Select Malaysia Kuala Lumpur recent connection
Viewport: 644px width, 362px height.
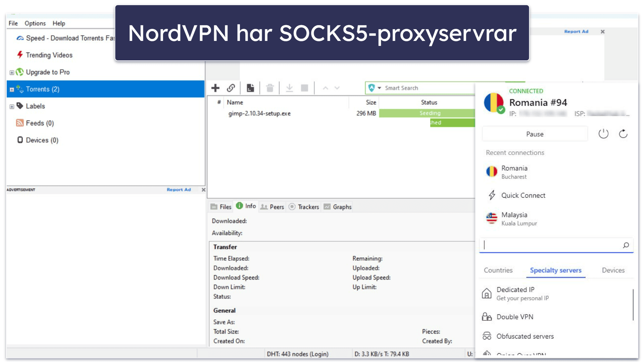click(556, 218)
